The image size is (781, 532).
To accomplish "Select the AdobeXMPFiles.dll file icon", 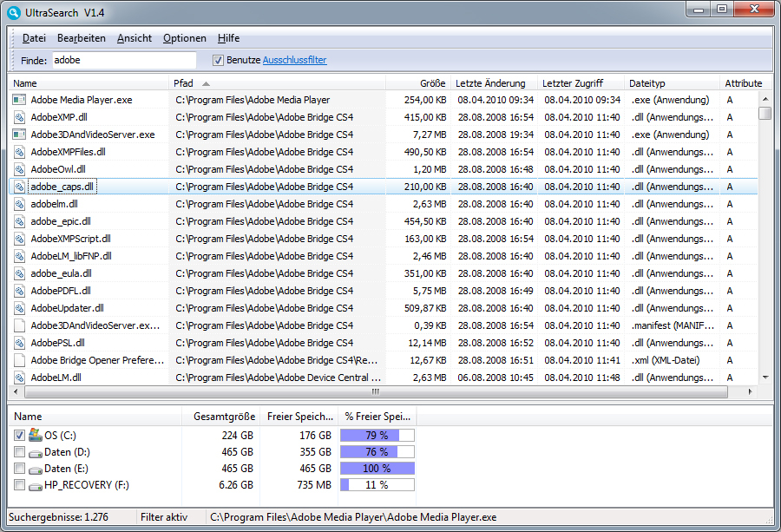I will click(x=19, y=152).
